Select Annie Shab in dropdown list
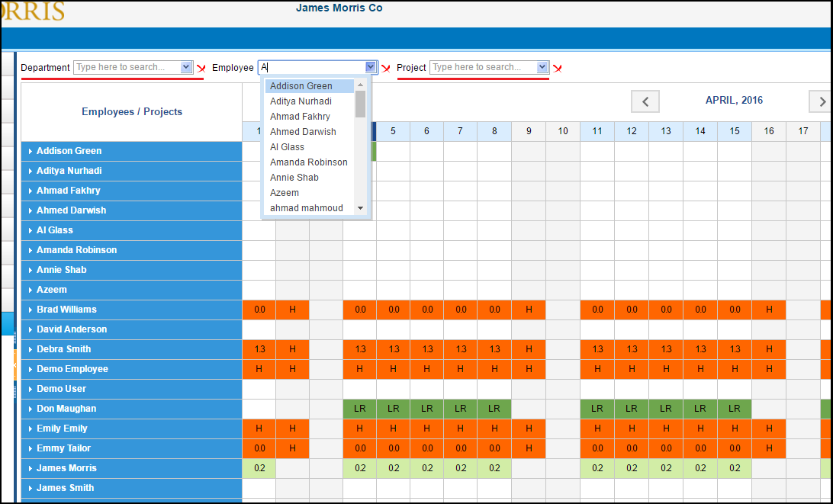This screenshot has height=504, width=833. [309, 178]
